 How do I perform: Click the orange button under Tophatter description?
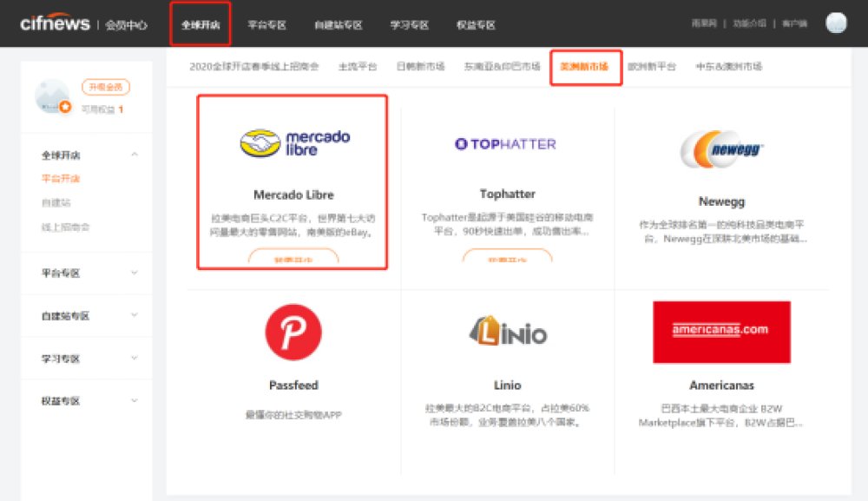pos(508,256)
